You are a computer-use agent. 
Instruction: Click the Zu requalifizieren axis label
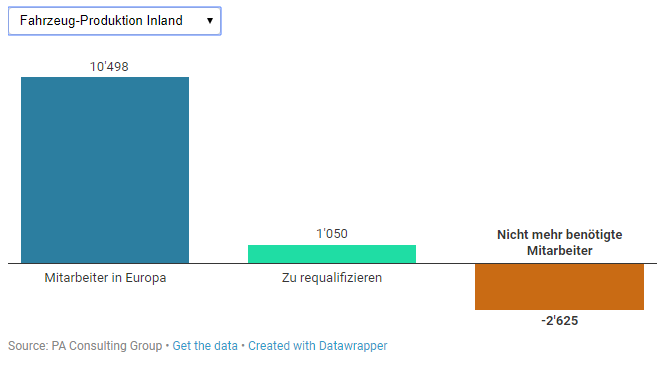[x=332, y=278]
